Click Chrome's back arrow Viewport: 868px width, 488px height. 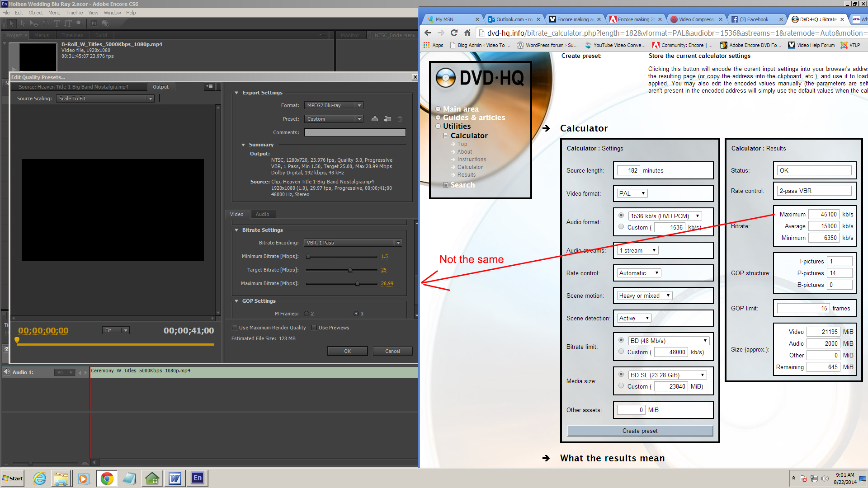(x=428, y=33)
